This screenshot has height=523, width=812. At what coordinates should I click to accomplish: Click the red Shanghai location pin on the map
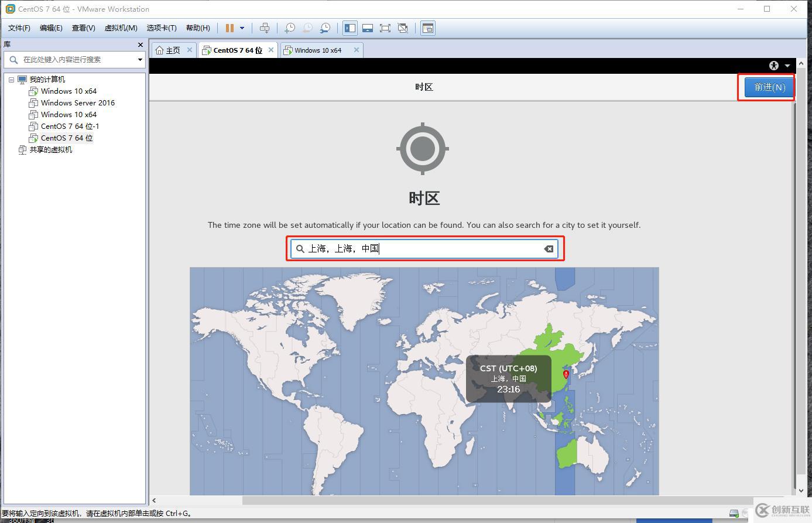[x=566, y=374]
